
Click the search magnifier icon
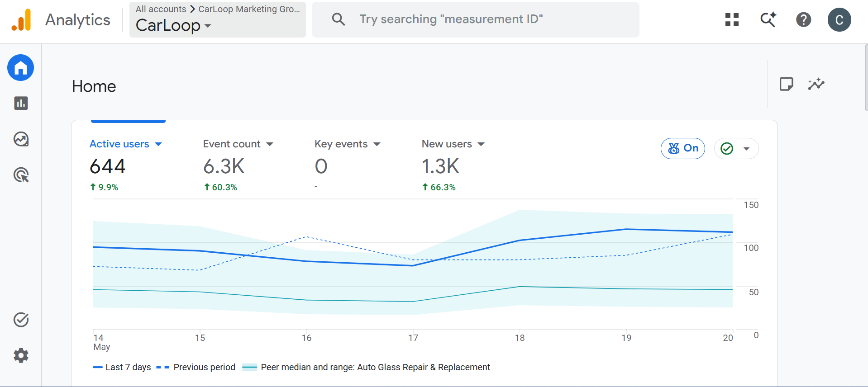click(339, 19)
